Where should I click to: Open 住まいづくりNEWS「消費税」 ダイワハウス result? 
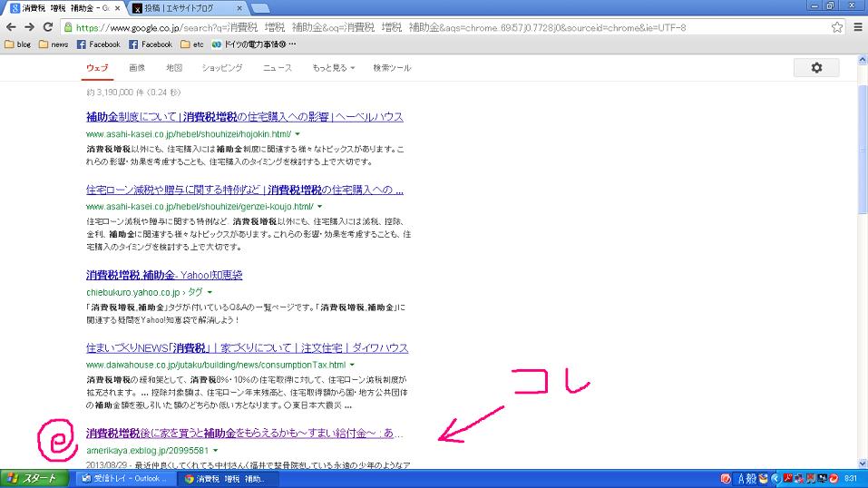tap(247, 348)
